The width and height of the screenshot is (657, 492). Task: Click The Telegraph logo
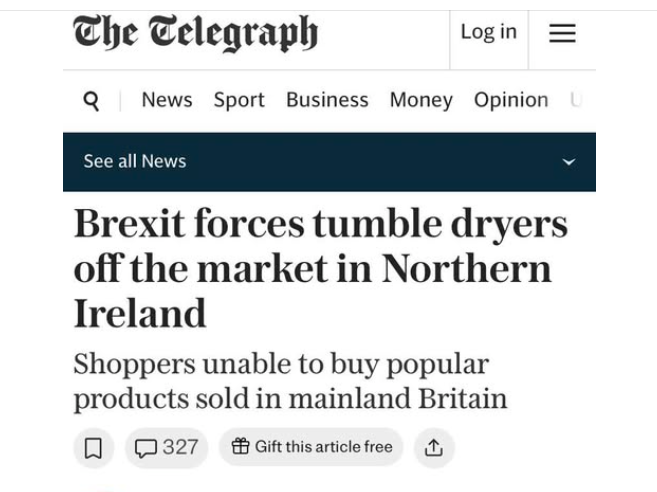pos(195,33)
